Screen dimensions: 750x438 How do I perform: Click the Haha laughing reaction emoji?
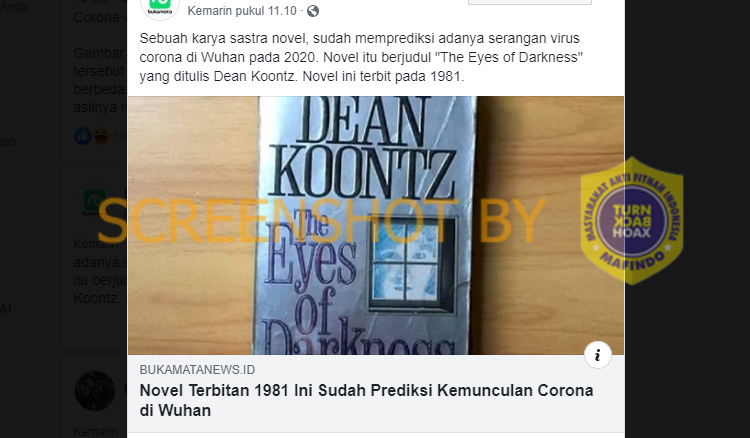point(101,137)
